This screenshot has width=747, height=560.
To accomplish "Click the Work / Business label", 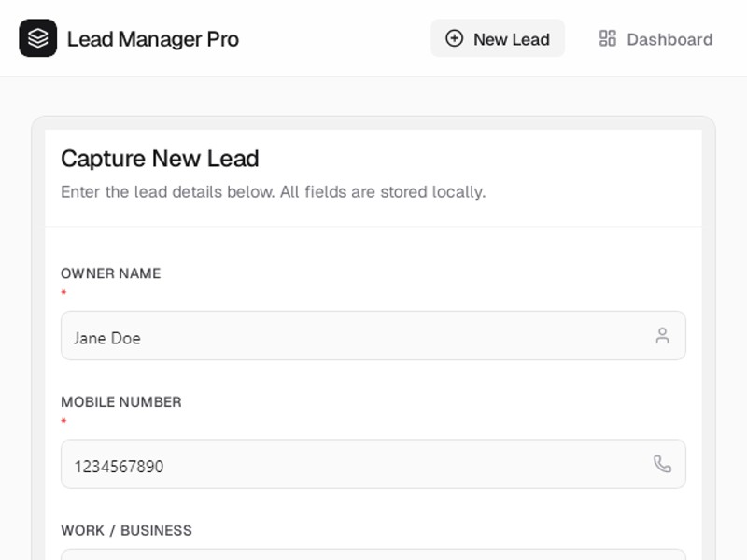I will (126, 530).
